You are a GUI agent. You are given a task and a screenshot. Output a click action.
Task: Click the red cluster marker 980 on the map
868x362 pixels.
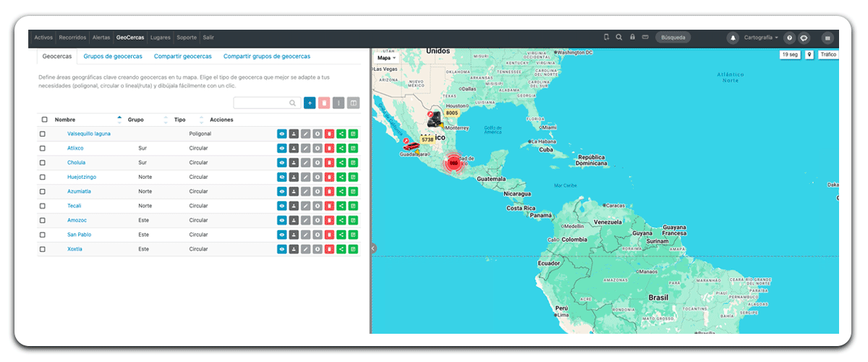pos(454,163)
